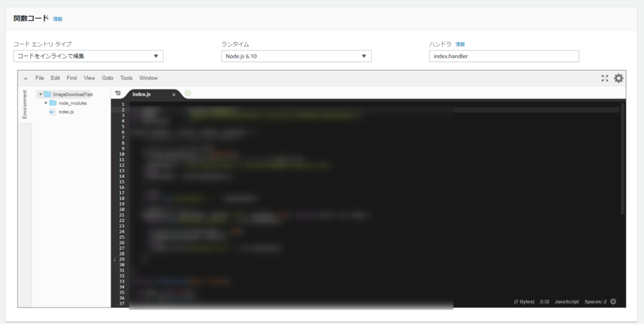Click the JavaScript language mode in status bar
644x324 pixels.
point(567,302)
